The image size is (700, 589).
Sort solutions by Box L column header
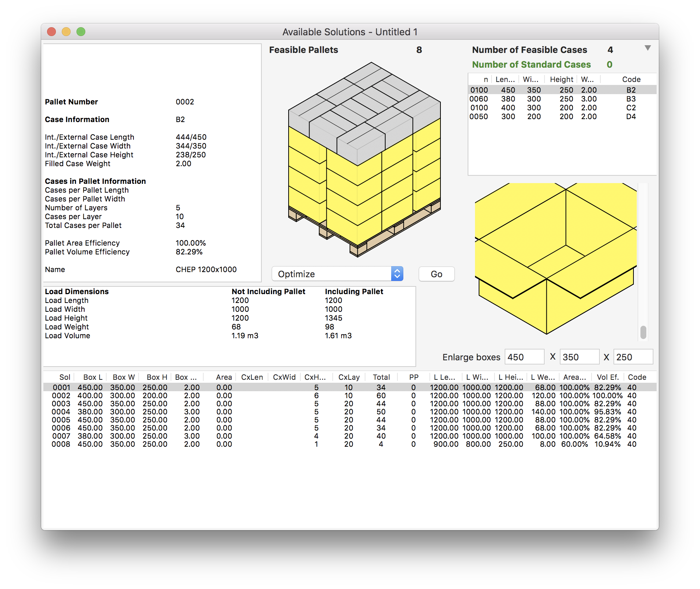(x=91, y=377)
